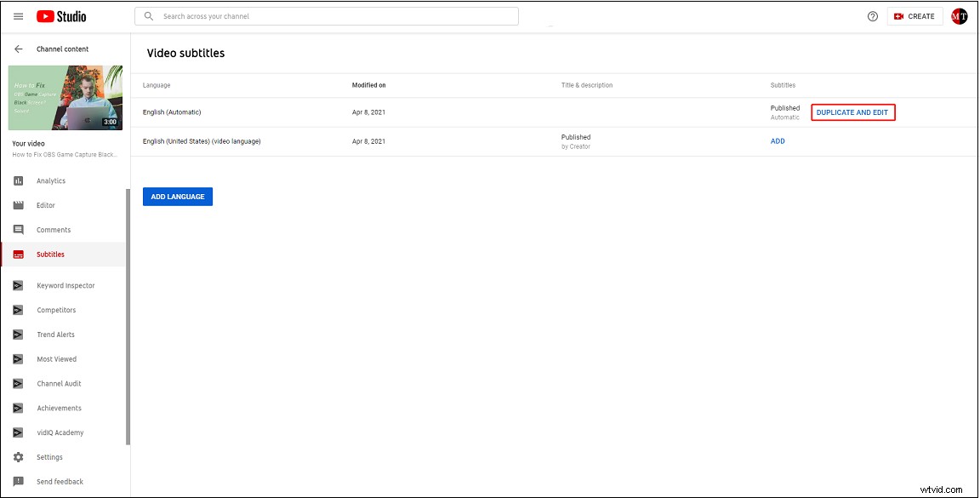Select the Competitors vidIQ icon
980x498 pixels.
tap(18, 310)
